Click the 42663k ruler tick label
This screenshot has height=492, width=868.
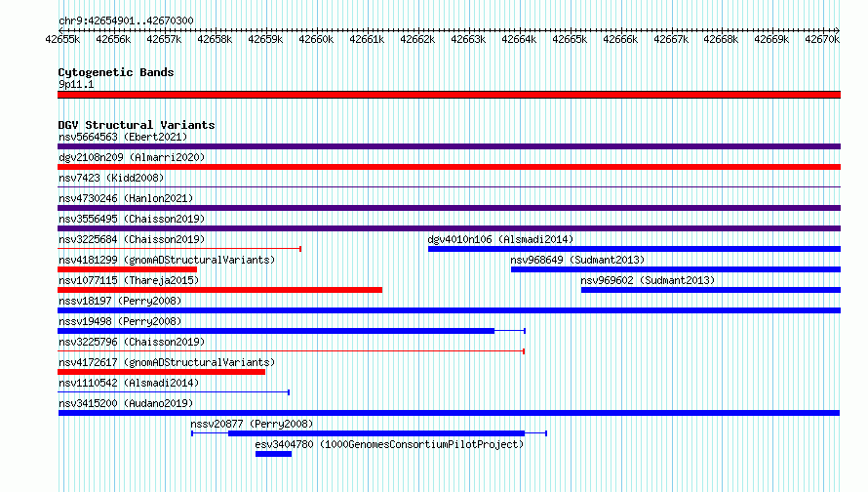(x=468, y=39)
